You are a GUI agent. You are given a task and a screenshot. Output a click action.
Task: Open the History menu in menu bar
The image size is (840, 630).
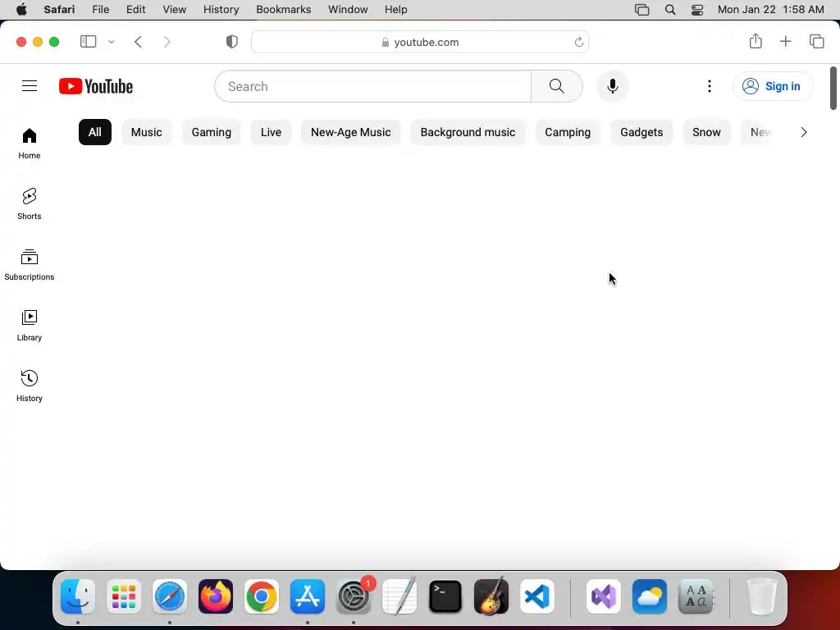click(x=221, y=10)
